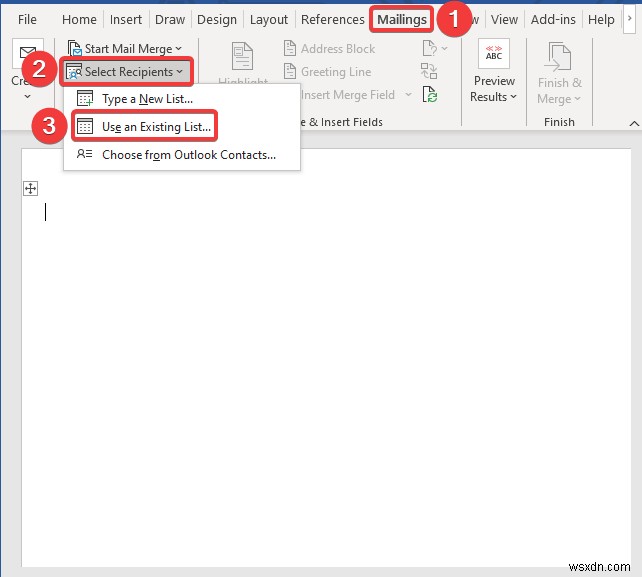Viewport: 642px width, 577px height.
Task: Show more ribbon tabs with right arrow
Action: (x=629, y=18)
